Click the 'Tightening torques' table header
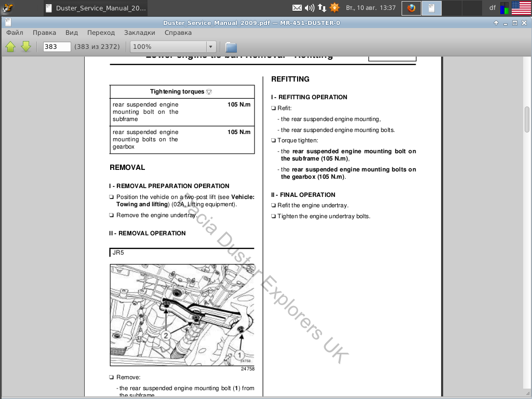Screen dimensions: 532x399 (x=182, y=91)
